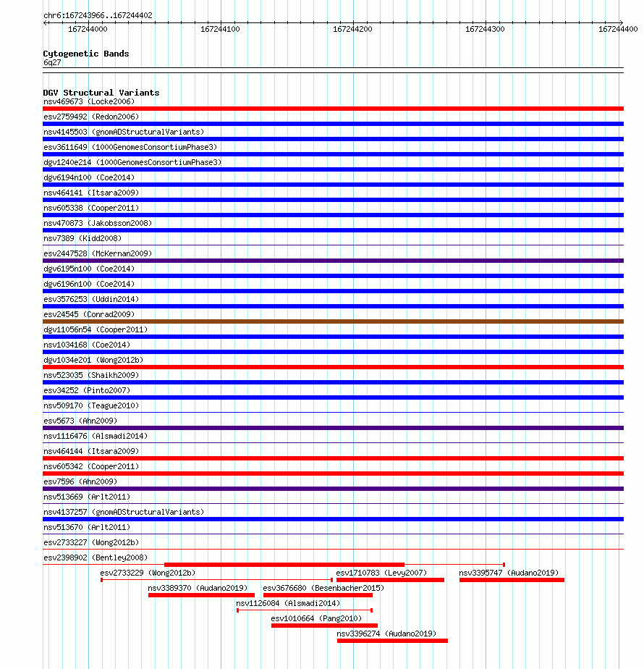The width and height of the screenshot is (644, 669).
Task: Select the 6q27 band label
Action: 52,63
